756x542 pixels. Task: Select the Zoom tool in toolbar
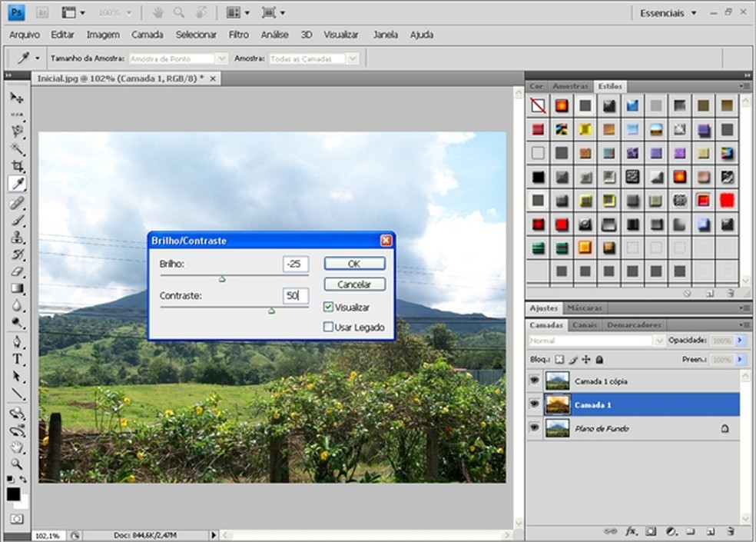17,464
